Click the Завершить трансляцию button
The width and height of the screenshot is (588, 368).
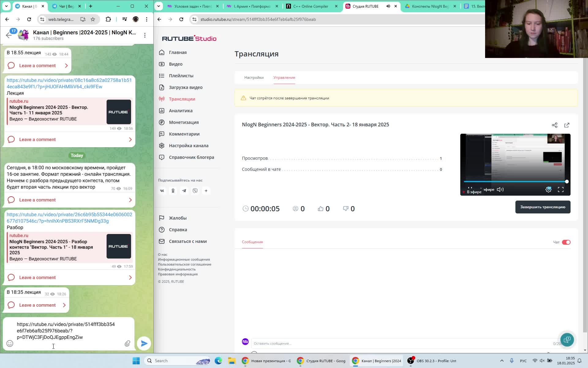pos(542,207)
